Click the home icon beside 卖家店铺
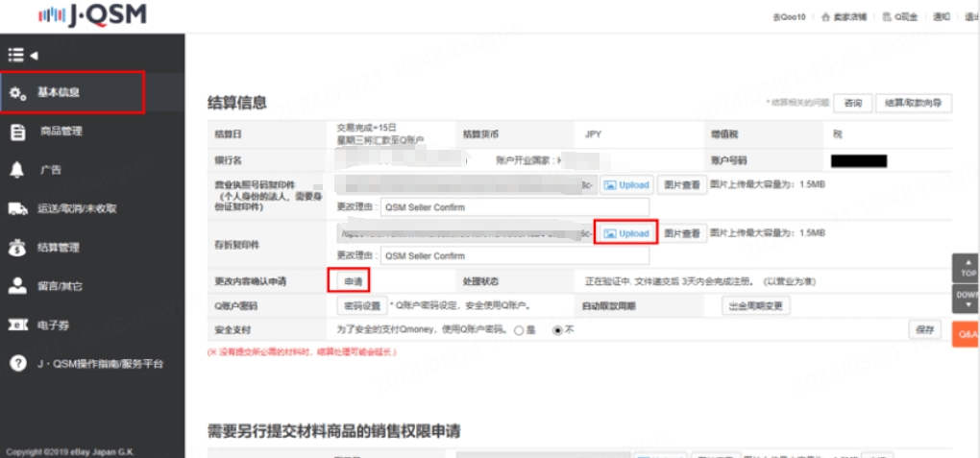Viewport: 980px width, 458px height. click(x=825, y=17)
